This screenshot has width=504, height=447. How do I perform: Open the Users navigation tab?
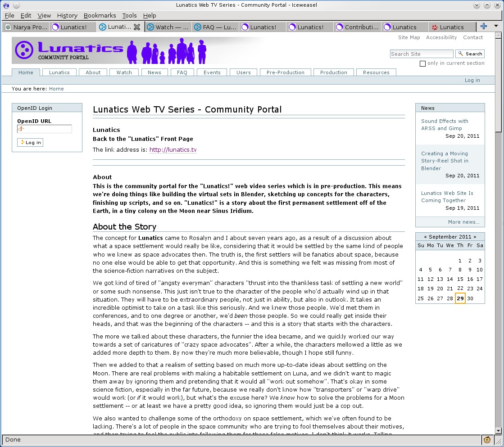(243, 72)
